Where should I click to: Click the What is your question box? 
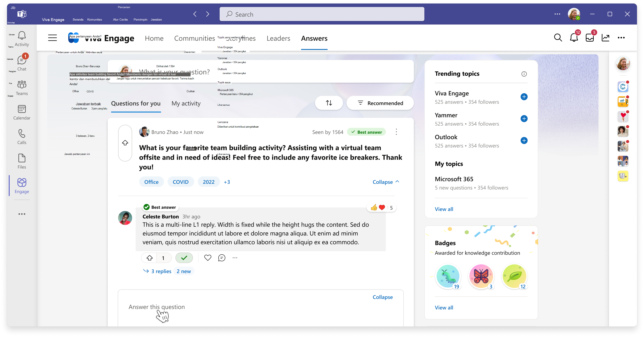point(261,72)
